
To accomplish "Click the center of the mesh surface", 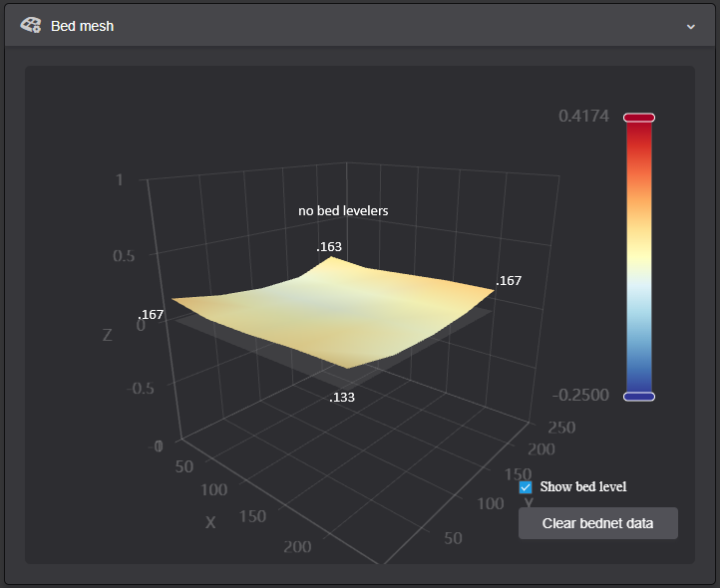I will (333, 312).
